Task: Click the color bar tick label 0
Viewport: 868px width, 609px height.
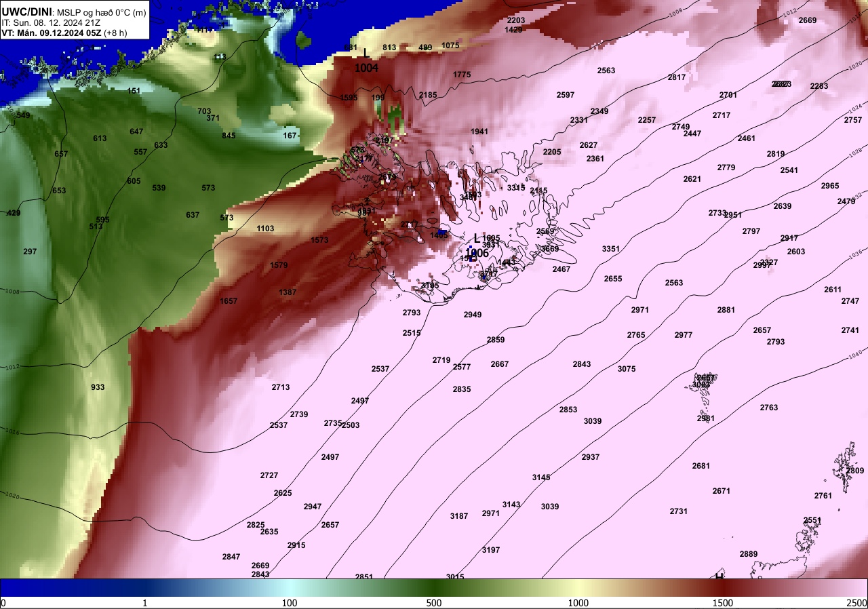Action: point(3,603)
